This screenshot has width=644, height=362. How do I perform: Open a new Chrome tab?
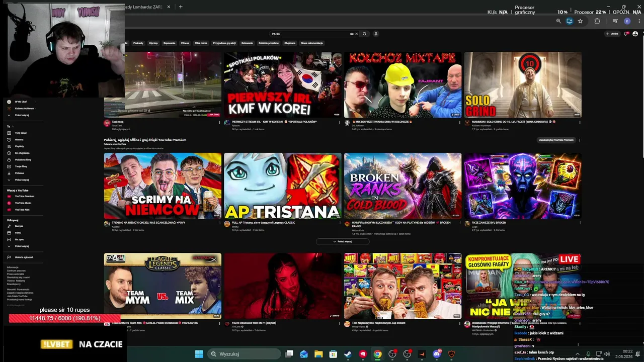pos(181,7)
